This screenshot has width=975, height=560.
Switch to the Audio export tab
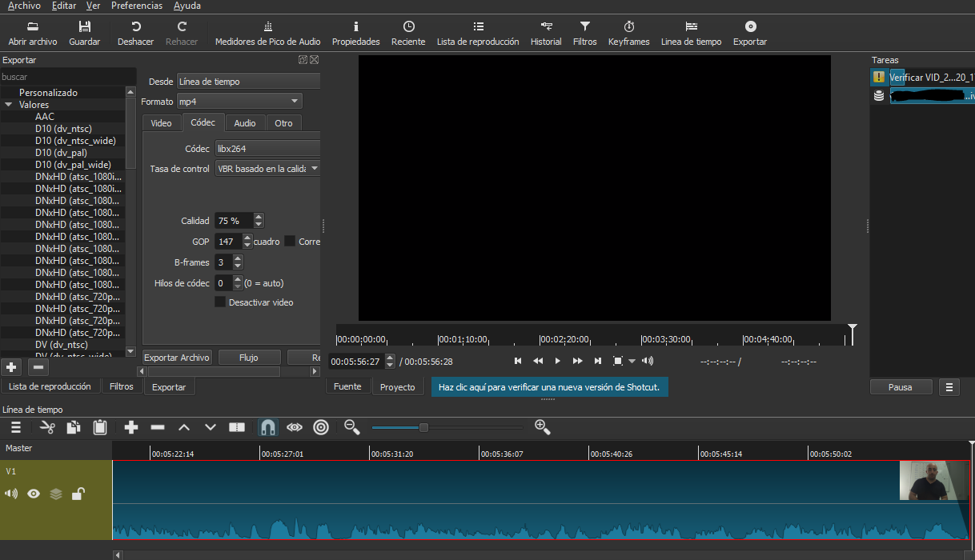coord(245,123)
